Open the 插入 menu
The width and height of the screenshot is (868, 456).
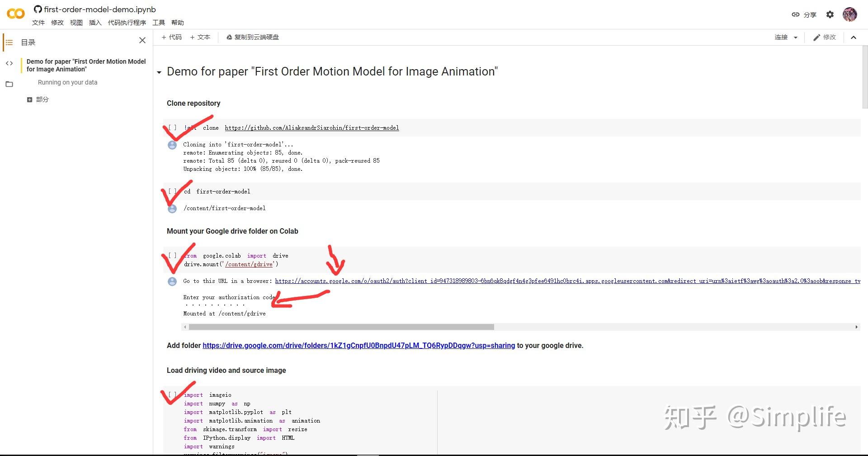(95, 23)
